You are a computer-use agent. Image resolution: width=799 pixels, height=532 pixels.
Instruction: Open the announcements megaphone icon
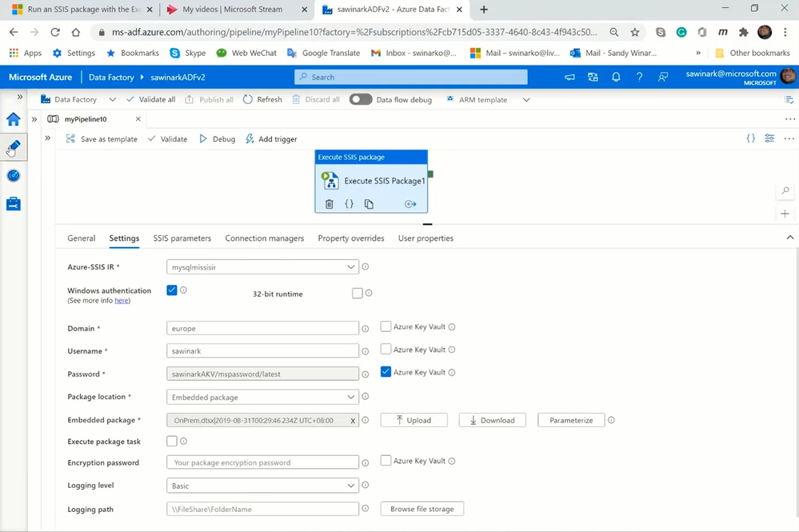point(569,77)
